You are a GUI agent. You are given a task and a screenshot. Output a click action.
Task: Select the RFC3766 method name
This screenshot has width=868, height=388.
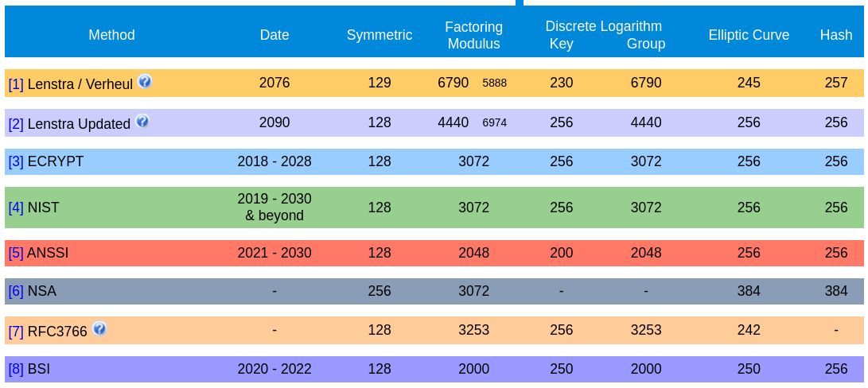pyautogui.click(x=57, y=332)
